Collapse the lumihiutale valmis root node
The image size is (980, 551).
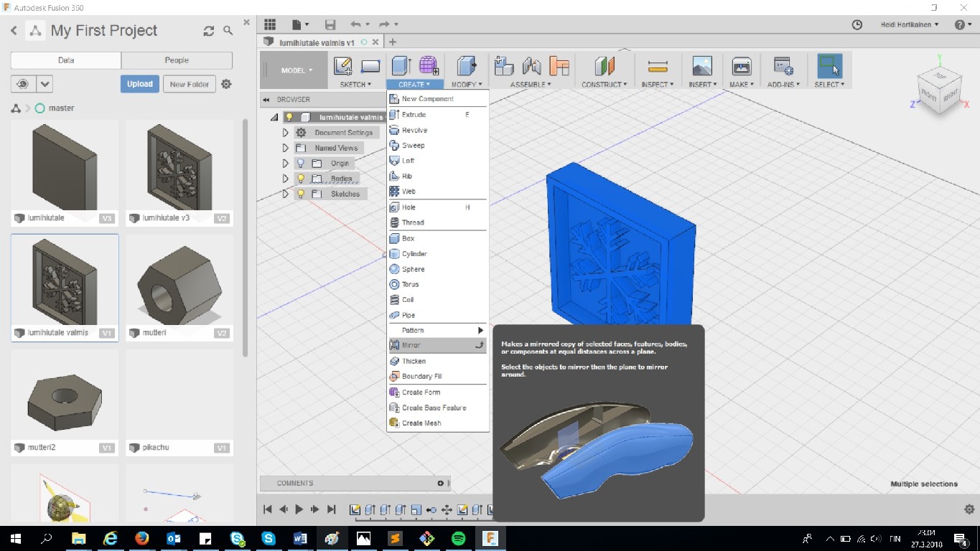[x=274, y=117]
